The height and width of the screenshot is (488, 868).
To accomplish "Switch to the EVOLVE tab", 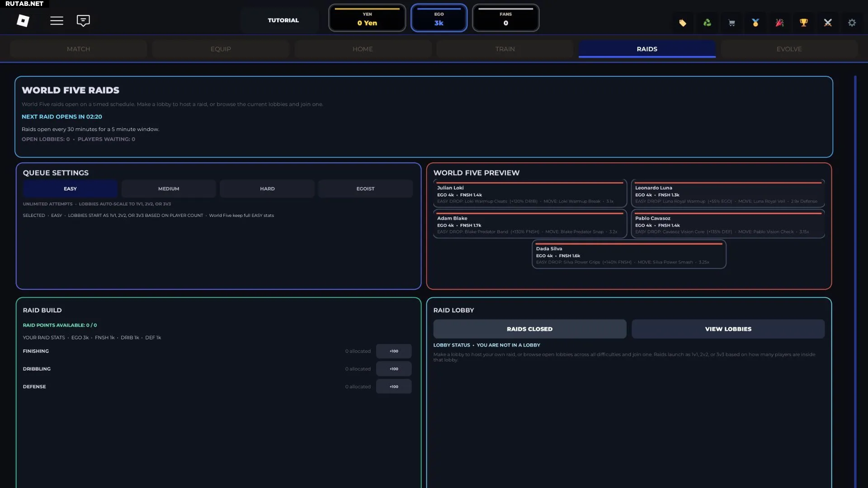I will (789, 49).
